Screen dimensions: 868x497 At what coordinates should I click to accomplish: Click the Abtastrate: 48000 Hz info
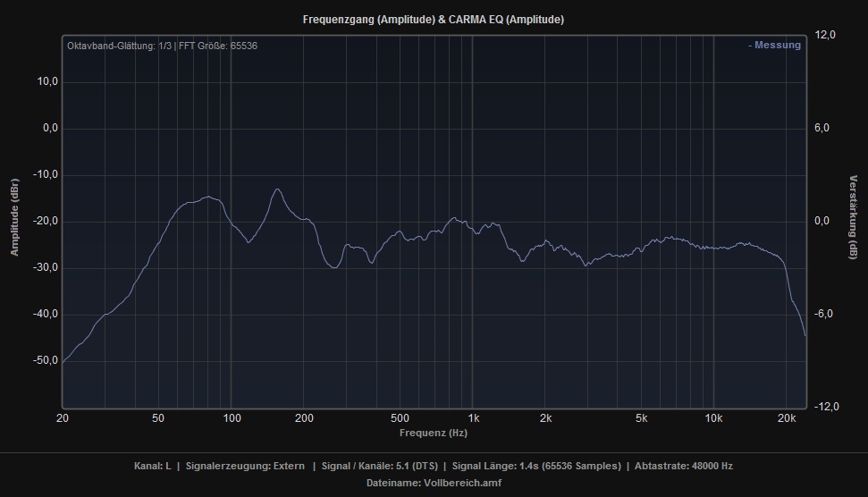click(684, 466)
